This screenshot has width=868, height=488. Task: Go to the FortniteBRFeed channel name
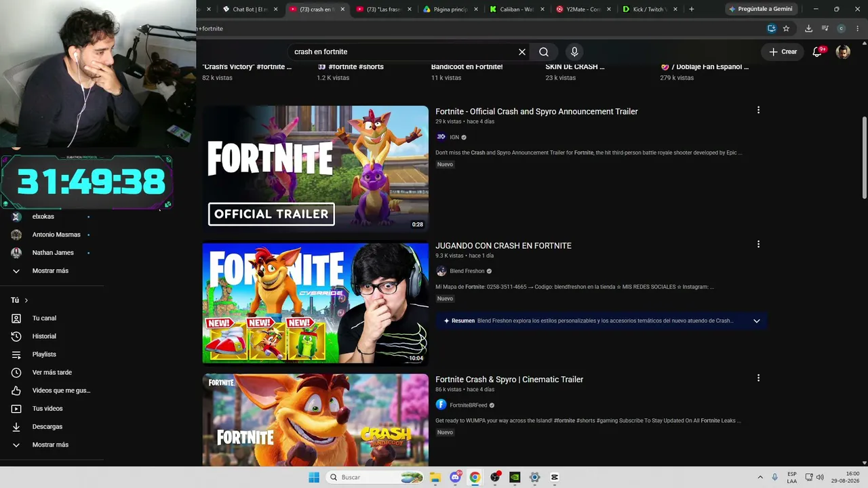(469, 405)
